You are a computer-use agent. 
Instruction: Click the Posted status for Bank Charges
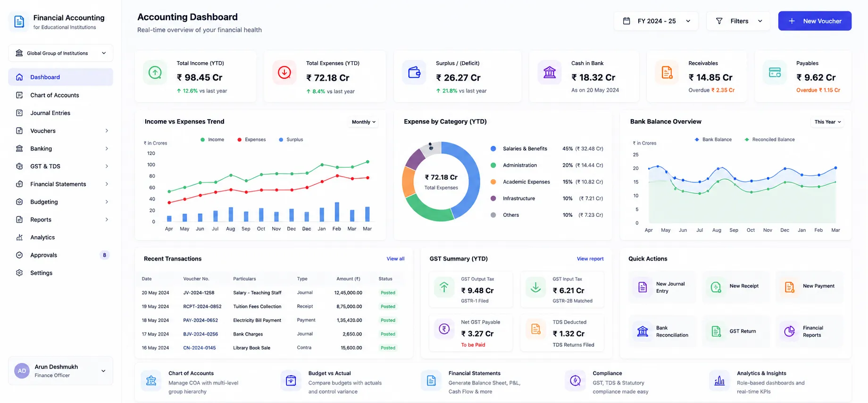click(388, 334)
